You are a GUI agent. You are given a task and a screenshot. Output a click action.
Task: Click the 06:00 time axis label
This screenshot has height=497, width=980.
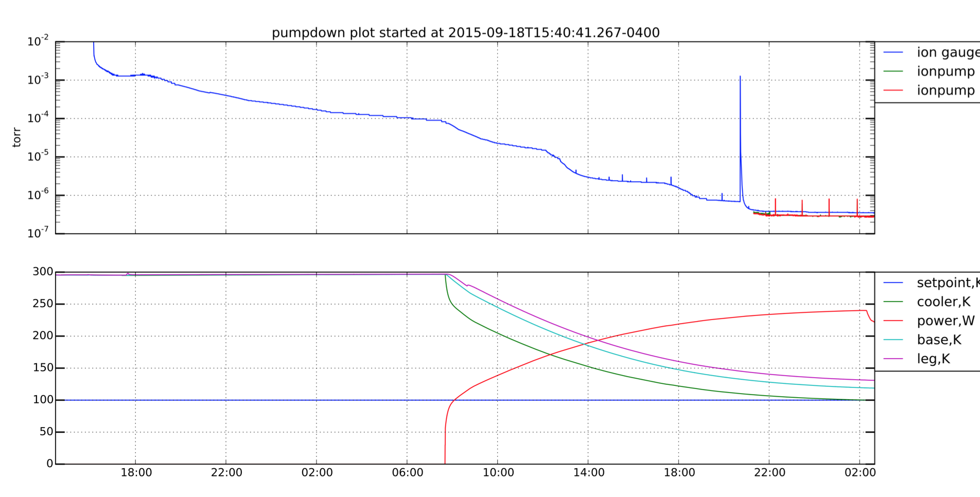pos(408,472)
